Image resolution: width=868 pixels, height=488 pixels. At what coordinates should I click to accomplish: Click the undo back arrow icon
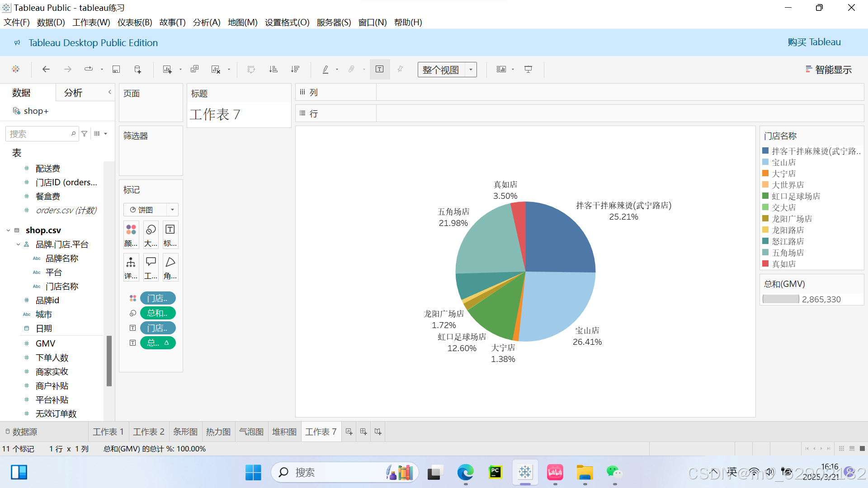pos(46,69)
